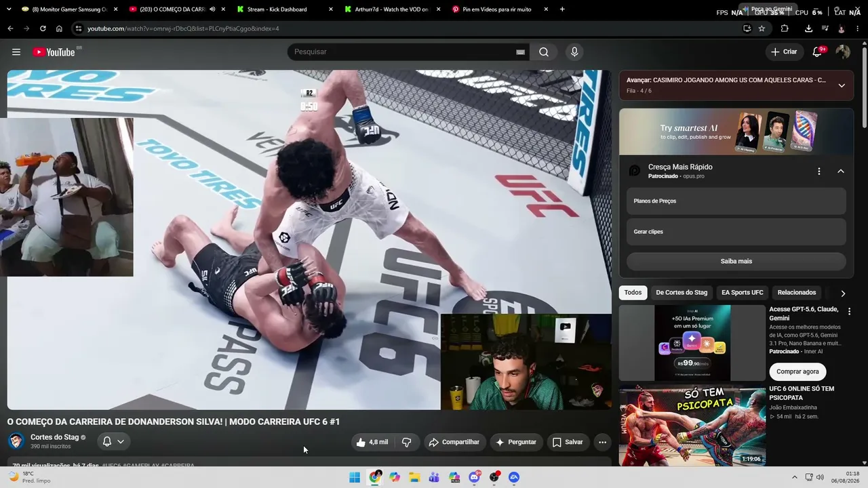868x488 pixels.
Task: Collapse the Cresça Mais Rápido ad panel
Action: (841, 171)
